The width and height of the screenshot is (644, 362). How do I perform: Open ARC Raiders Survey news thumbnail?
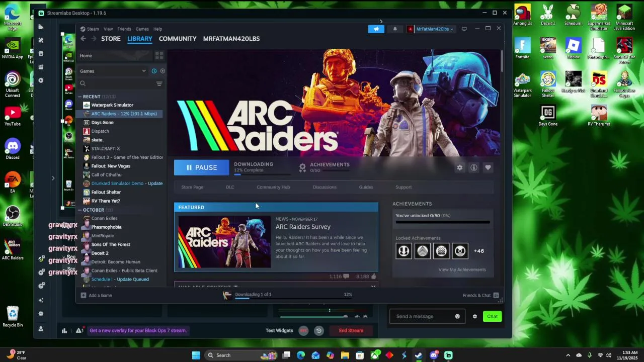click(224, 242)
